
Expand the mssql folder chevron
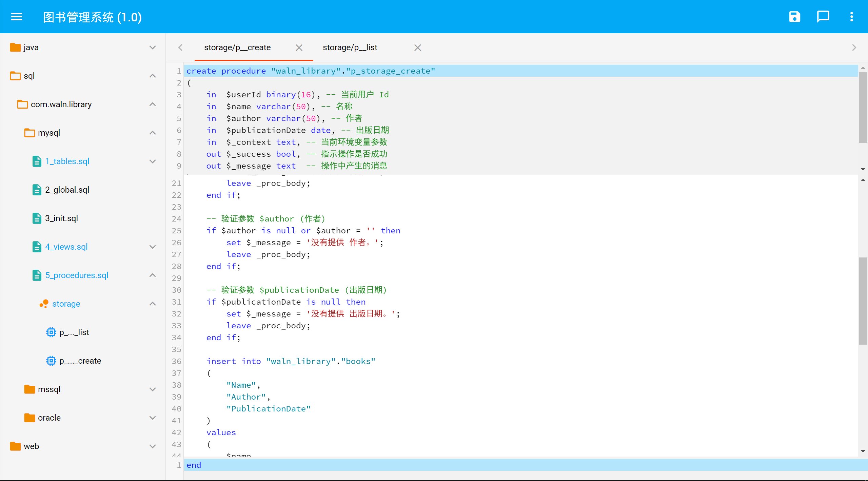click(x=153, y=389)
